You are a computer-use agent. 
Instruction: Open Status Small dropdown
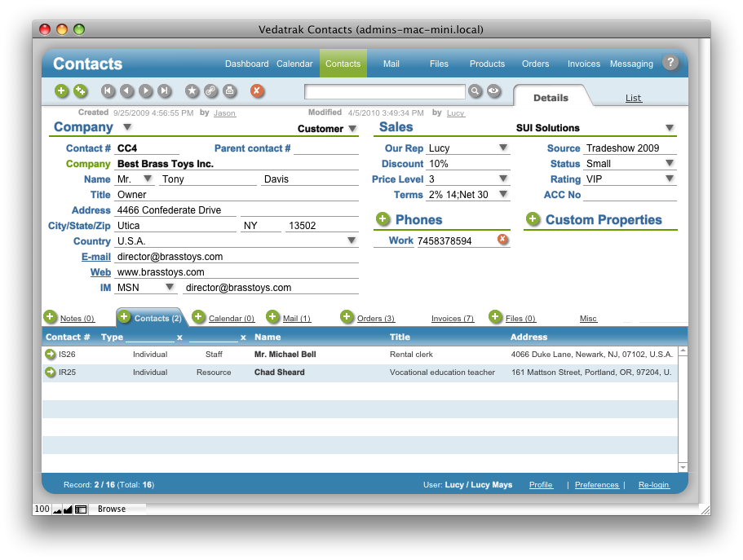[669, 163]
